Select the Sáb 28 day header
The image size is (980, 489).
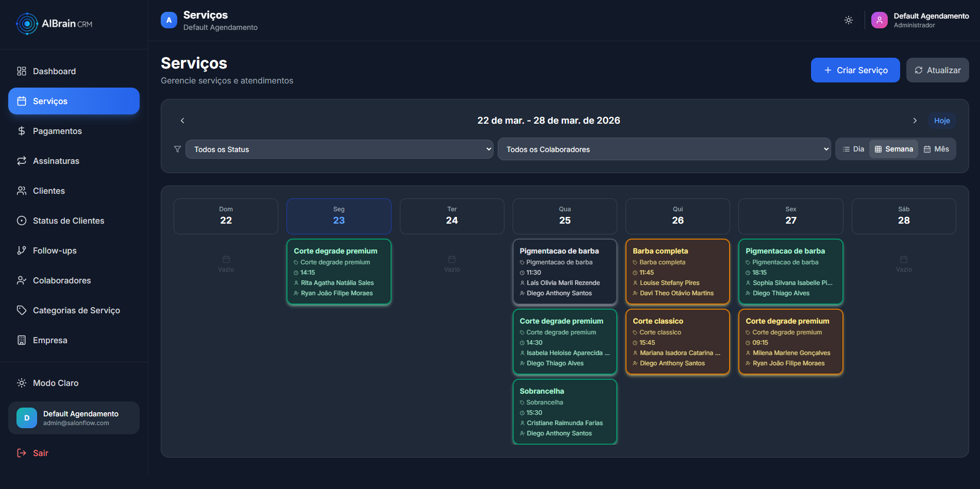click(904, 216)
